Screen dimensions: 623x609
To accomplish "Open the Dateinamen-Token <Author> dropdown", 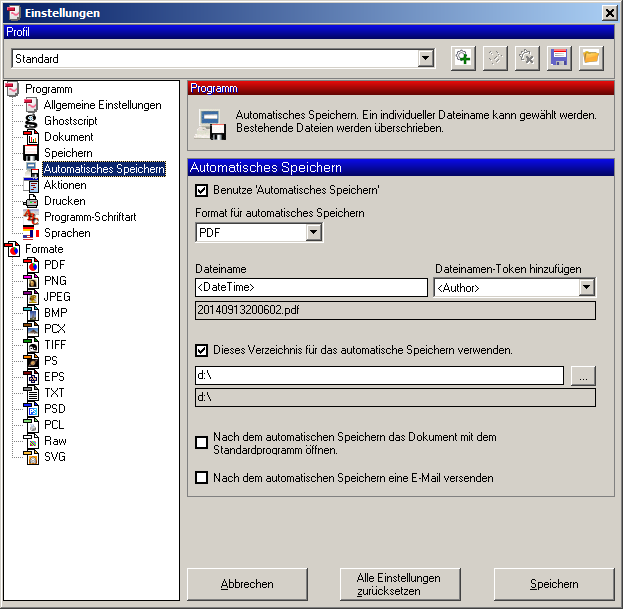I will [x=586, y=287].
